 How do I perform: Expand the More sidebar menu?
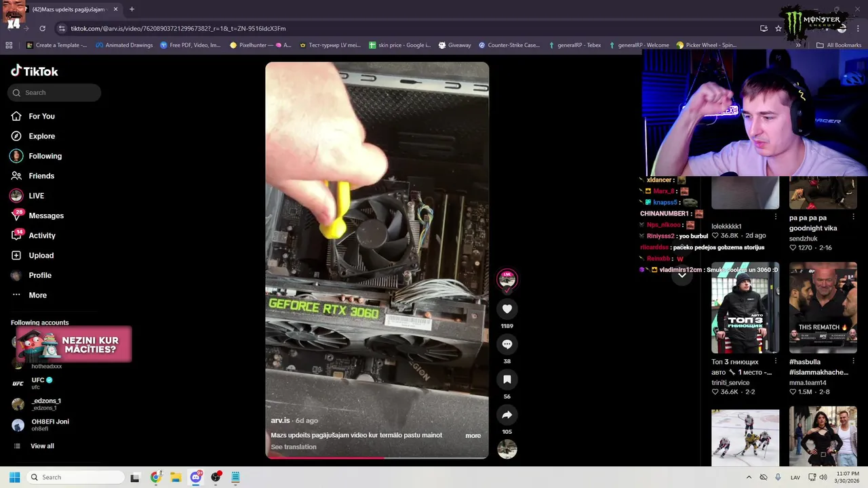click(38, 296)
